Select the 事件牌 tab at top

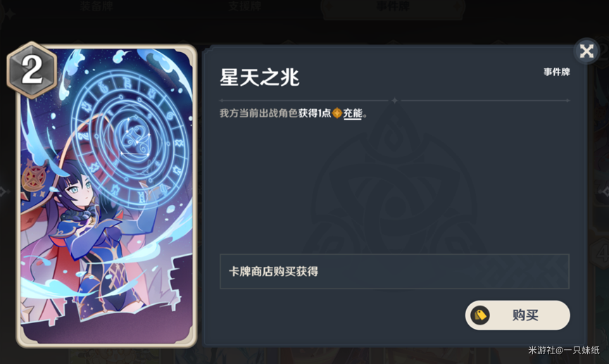pos(393,6)
